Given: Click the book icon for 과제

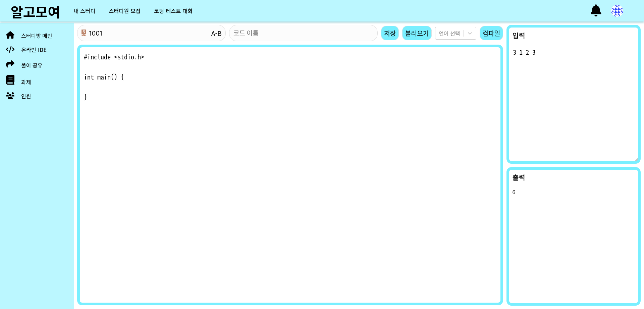Looking at the screenshot, I should (x=10, y=80).
